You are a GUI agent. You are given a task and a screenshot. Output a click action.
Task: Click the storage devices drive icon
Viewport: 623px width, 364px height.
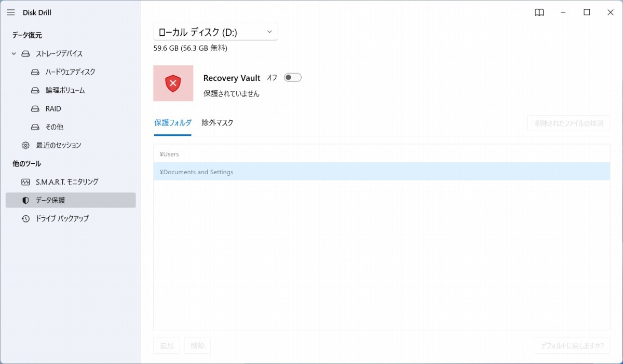25,53
